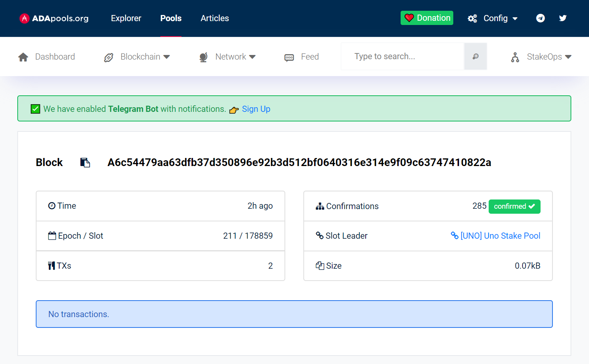Click the green checkbox in the Telegram Bot banner
The width and height of the screenshot is (589, 364).
pos(35,109)
